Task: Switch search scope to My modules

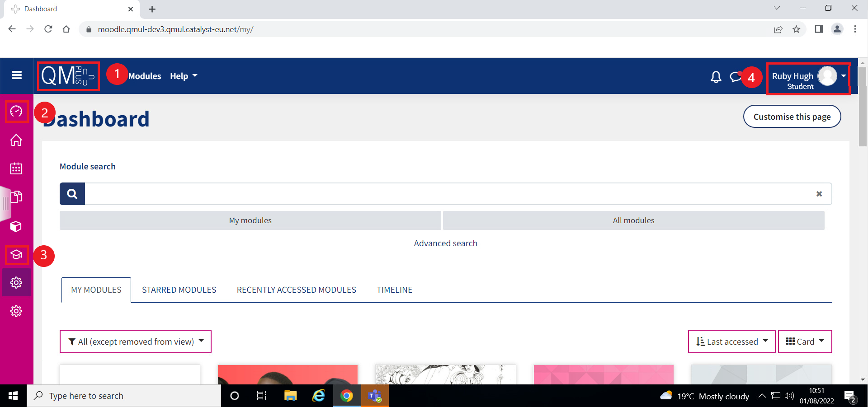Action: (x=250, y=220)
